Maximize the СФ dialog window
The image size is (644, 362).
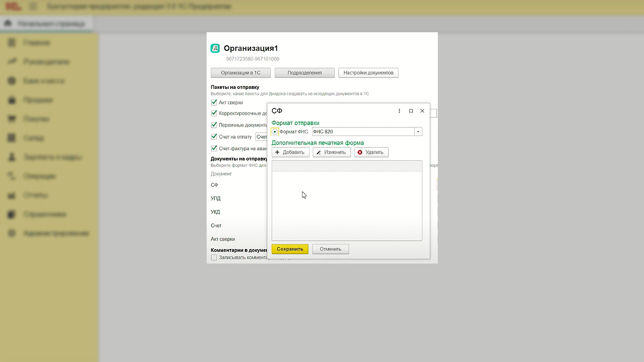coord(411,111)
